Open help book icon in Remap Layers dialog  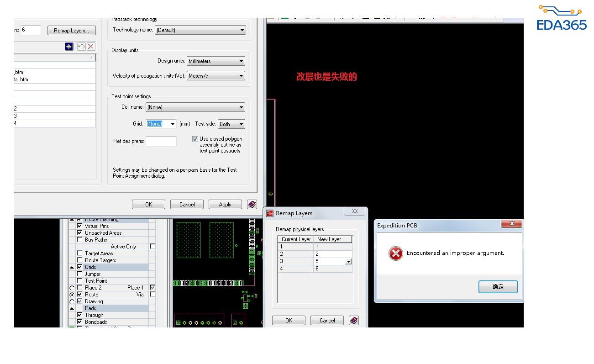point(354,321)
